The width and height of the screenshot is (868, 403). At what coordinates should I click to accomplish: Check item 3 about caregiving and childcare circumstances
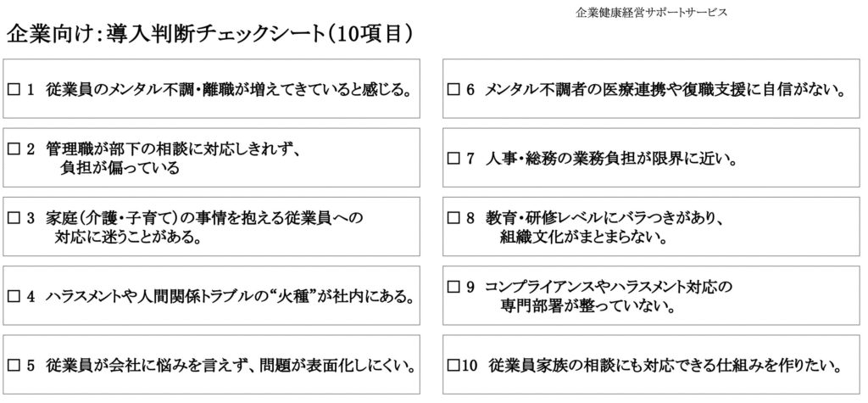point(13,219)
